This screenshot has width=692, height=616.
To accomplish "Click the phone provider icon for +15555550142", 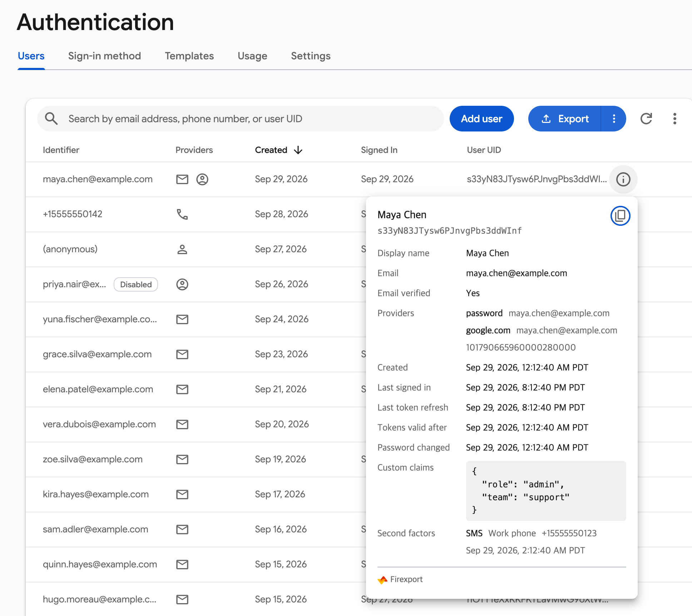I will point(182,214).
